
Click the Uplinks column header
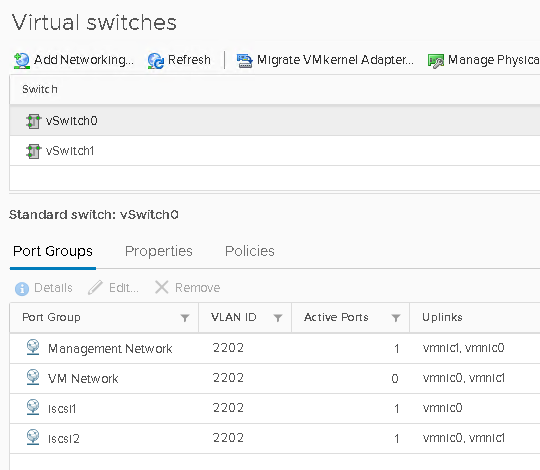[475, 317]
